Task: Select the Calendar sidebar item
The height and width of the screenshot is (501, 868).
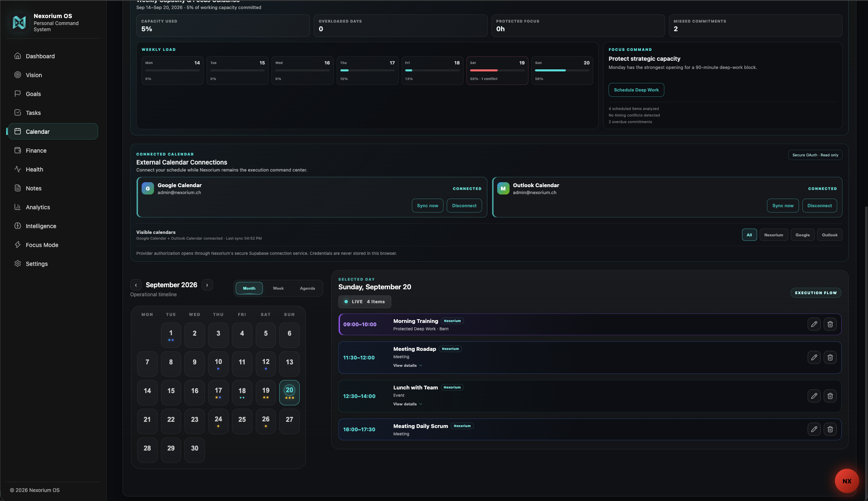Action: (53, 131)
